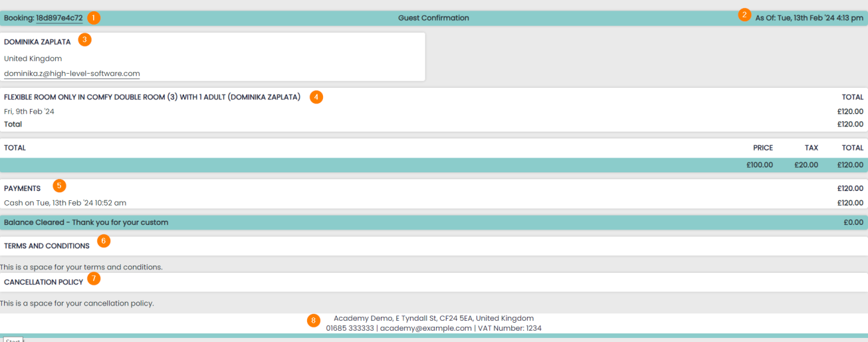Select the Balance Cleared thank you bar
The image size is (868, 342).
pyautogui.click(x=86, y=222)
